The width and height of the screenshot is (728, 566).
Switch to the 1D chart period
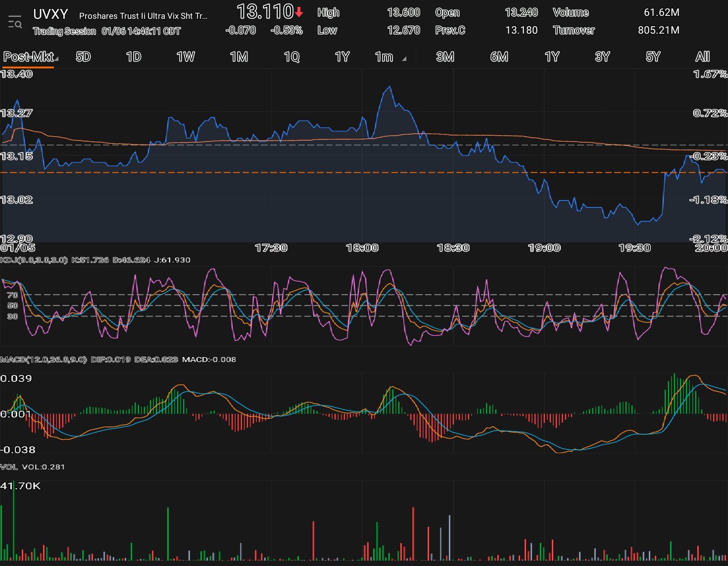134,56
